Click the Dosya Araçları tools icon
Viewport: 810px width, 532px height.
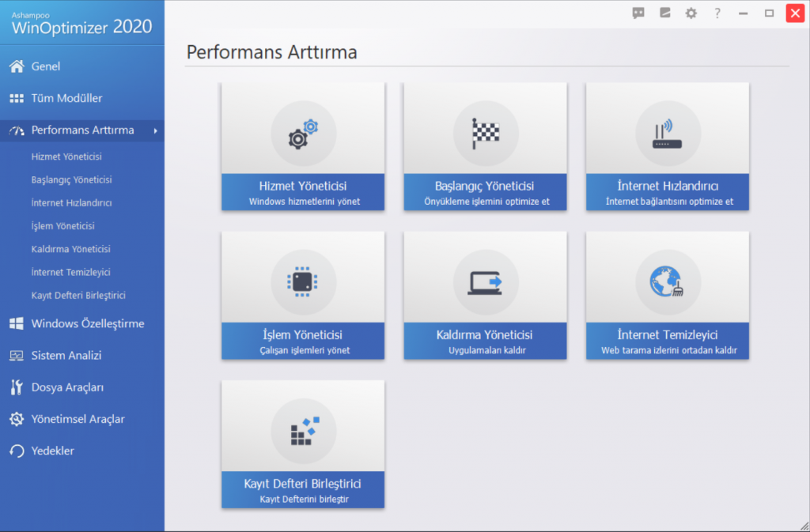pyautogui.click(x=17, y=387)
